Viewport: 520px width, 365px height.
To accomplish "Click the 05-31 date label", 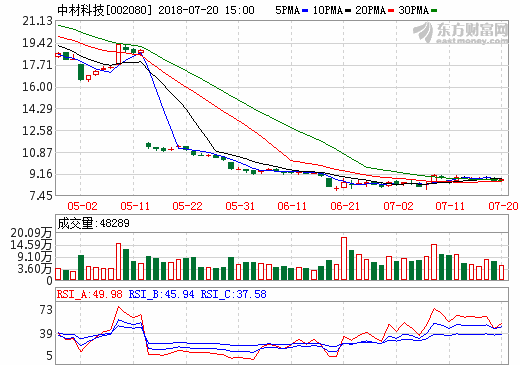I will 240,206.
